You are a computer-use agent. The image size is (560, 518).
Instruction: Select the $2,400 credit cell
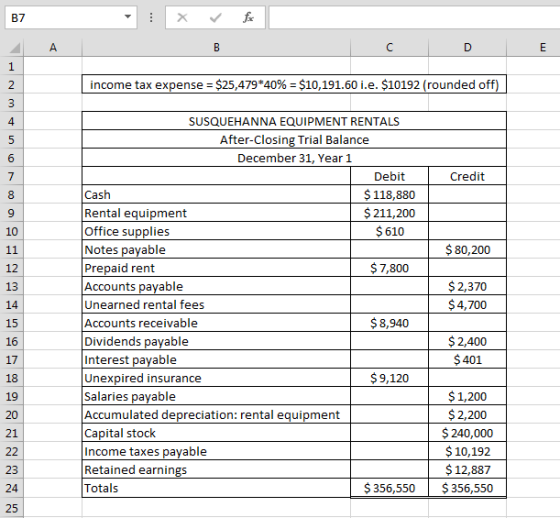pyautogui.click(x=467, y=342)
